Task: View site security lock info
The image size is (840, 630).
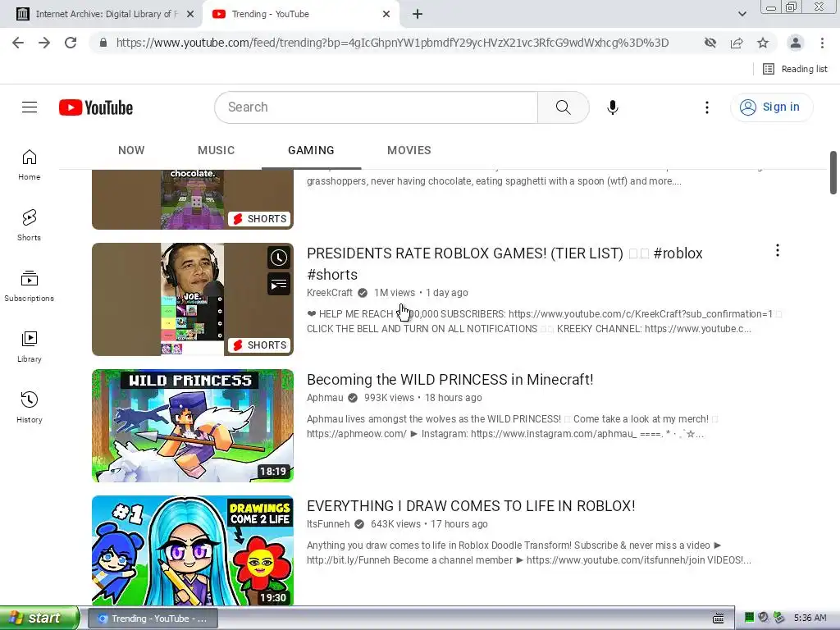Action: coord(103,43)
